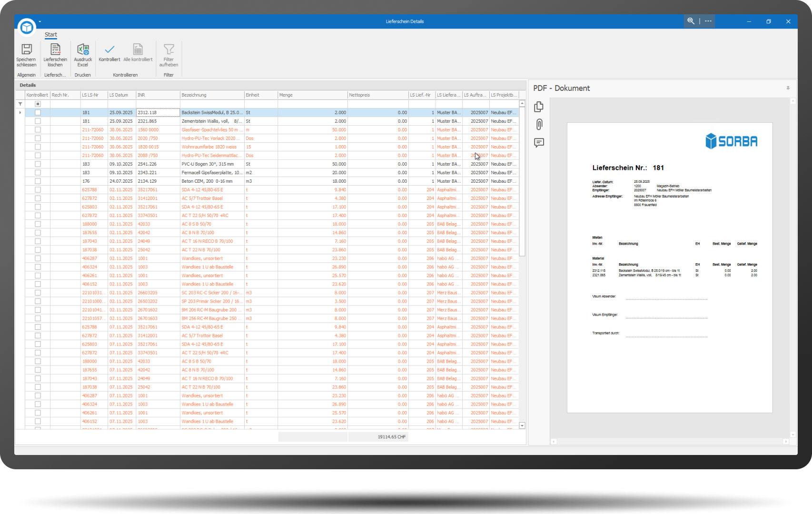Open the three-dots more options menu

708,21
